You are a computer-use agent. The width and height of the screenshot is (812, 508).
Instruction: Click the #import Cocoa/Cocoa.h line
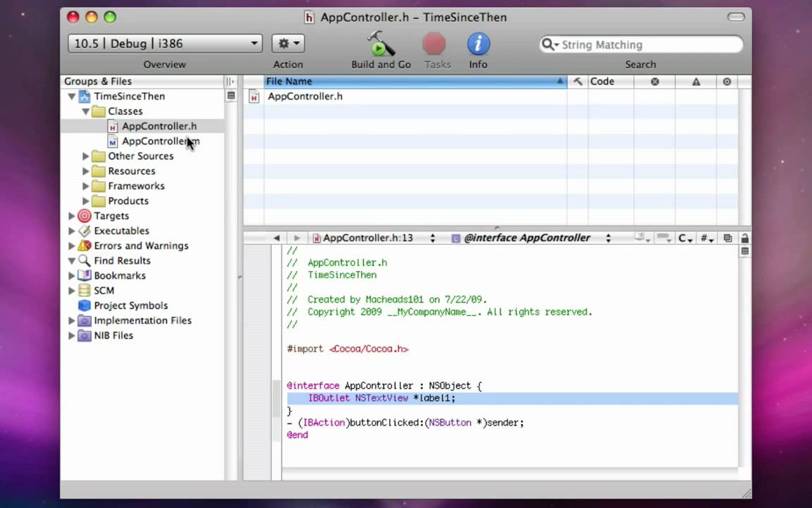[x=348, y=349]
